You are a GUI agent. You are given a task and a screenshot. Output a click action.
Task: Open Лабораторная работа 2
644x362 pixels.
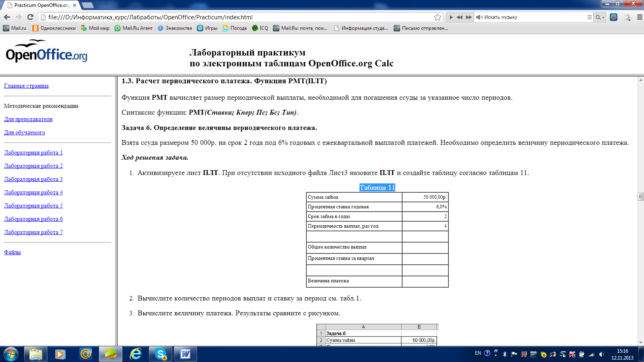(33, 166)
